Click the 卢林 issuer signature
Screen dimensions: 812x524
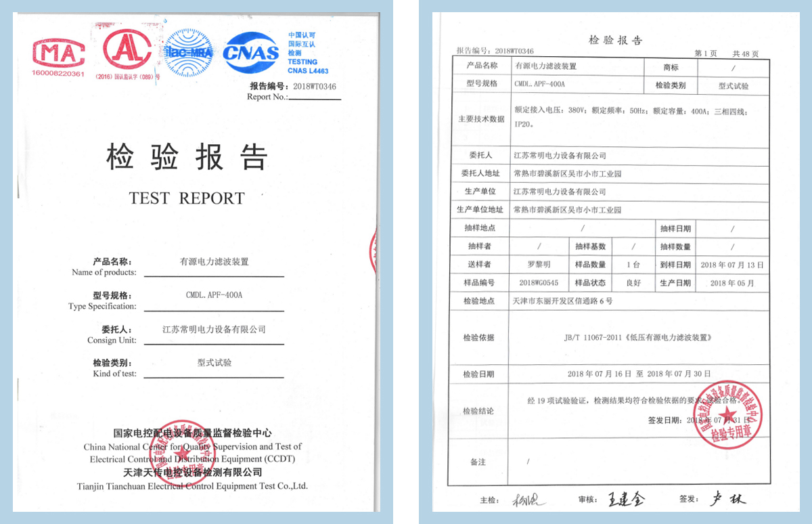(727, 500)
